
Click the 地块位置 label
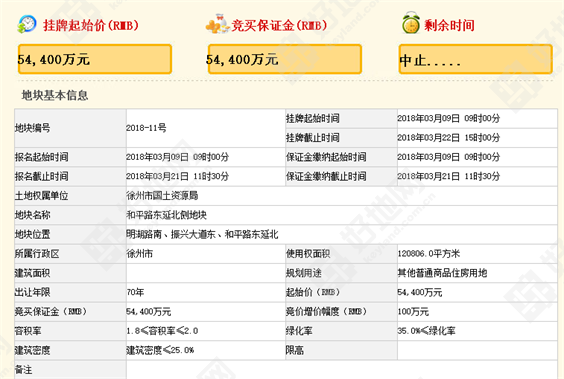pyautogui.click(x=32, y=235)
